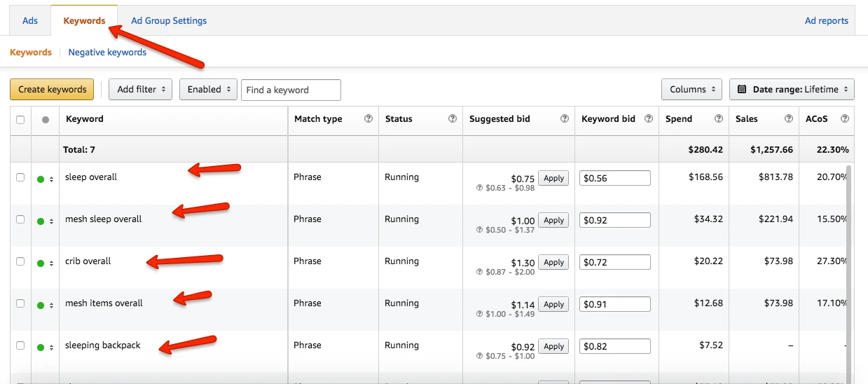Open status dropdown for sleeping backpack keyword
Image resolution: width=868 pixels, height=384 pixels.
click(x=46, y=348)
